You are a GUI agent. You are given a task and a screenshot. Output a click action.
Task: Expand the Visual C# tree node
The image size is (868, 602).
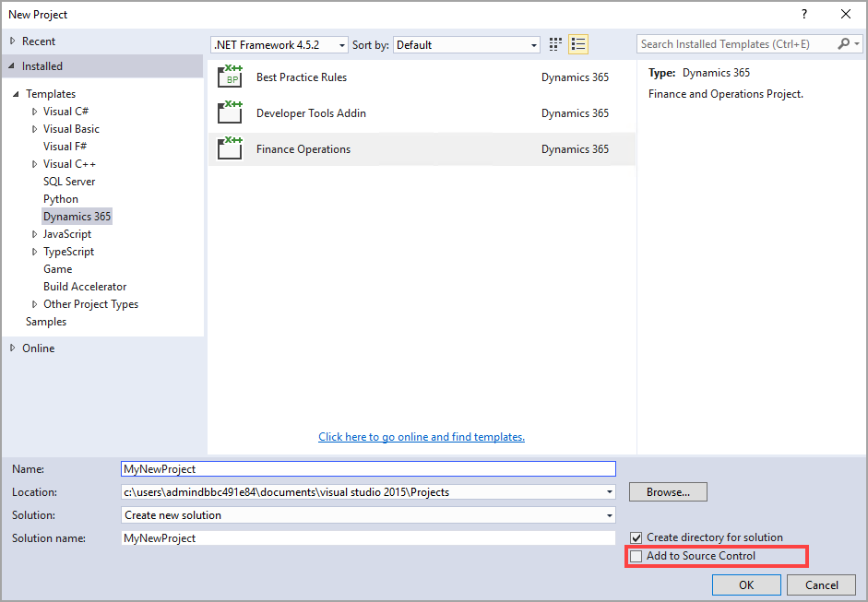click(34, 112)
